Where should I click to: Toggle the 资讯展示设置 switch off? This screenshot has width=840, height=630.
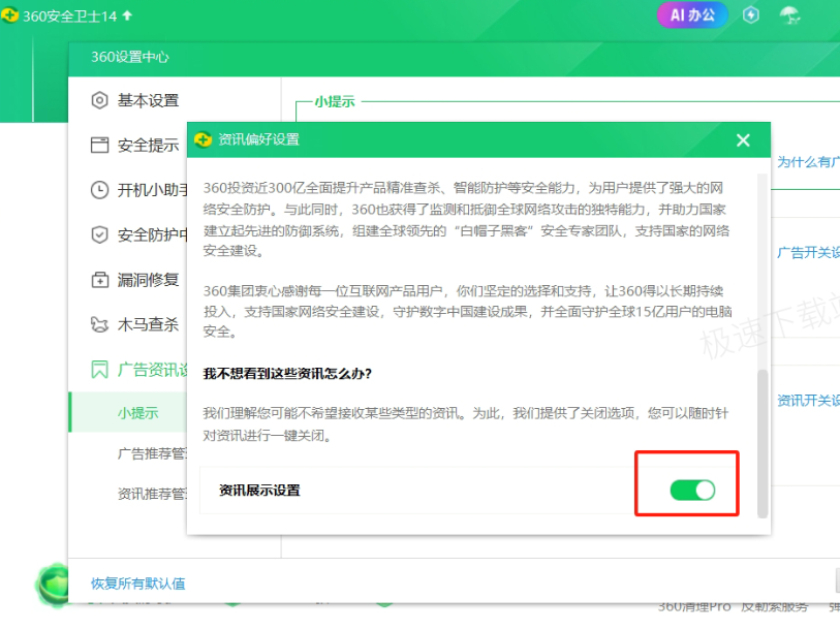692,490
